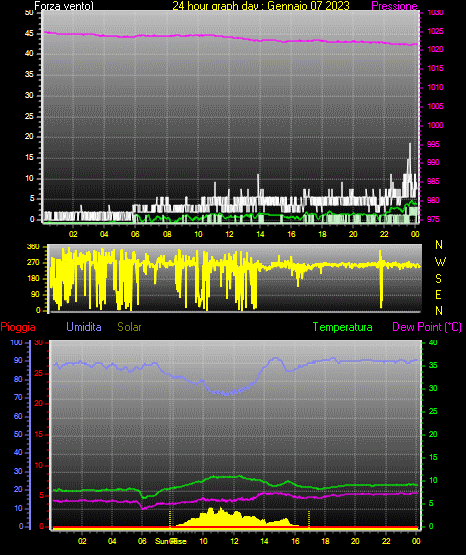Click the wind direction spike near hour 22
Screen dimensions: 466x555
pos(381,279)
